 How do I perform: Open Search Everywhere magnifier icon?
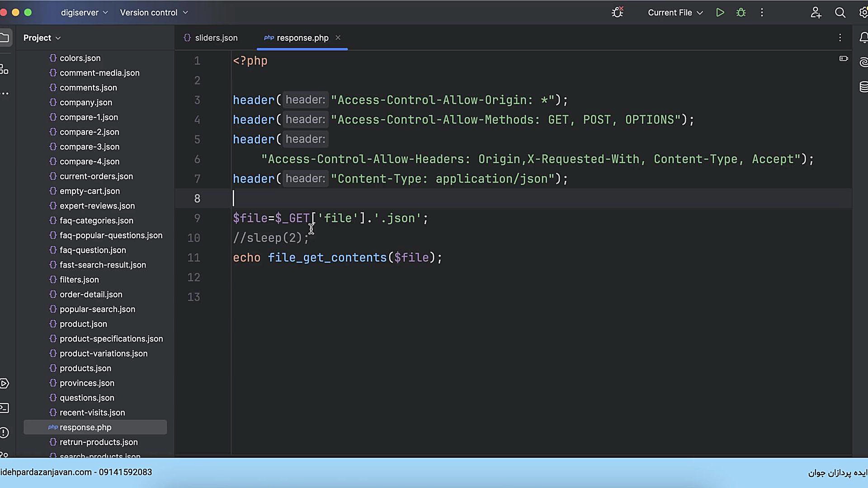(x=840, y=13)
